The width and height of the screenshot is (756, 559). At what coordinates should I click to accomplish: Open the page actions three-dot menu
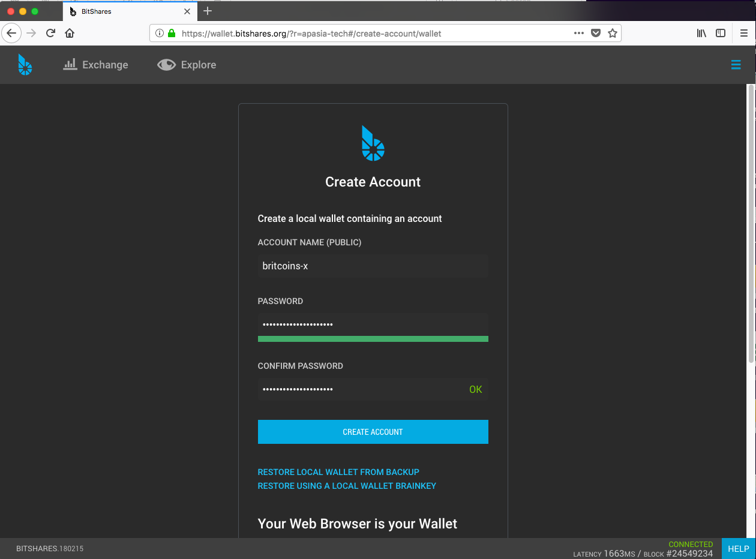pos(579,34)
